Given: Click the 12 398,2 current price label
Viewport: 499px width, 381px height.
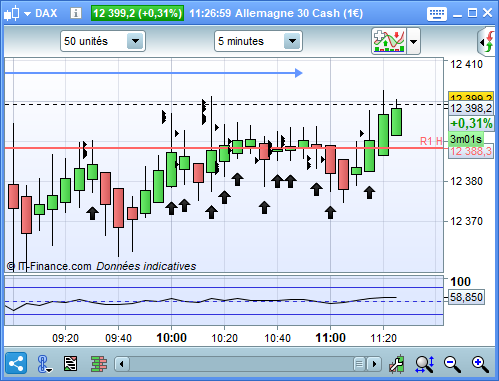Looking at the screenshot, I should click(x=471, y=108).
